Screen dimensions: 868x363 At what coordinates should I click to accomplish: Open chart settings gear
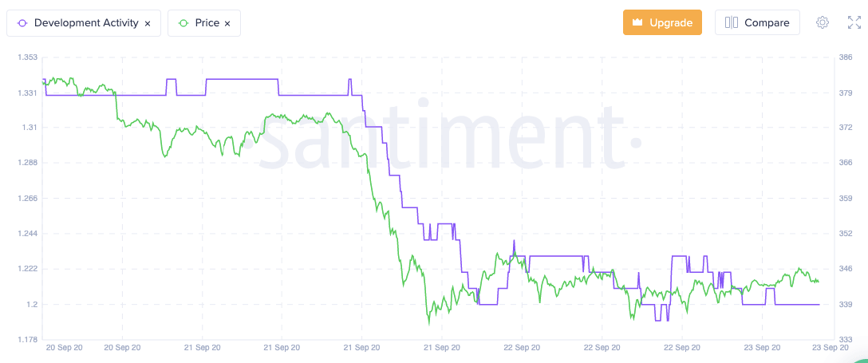(823, 22)
